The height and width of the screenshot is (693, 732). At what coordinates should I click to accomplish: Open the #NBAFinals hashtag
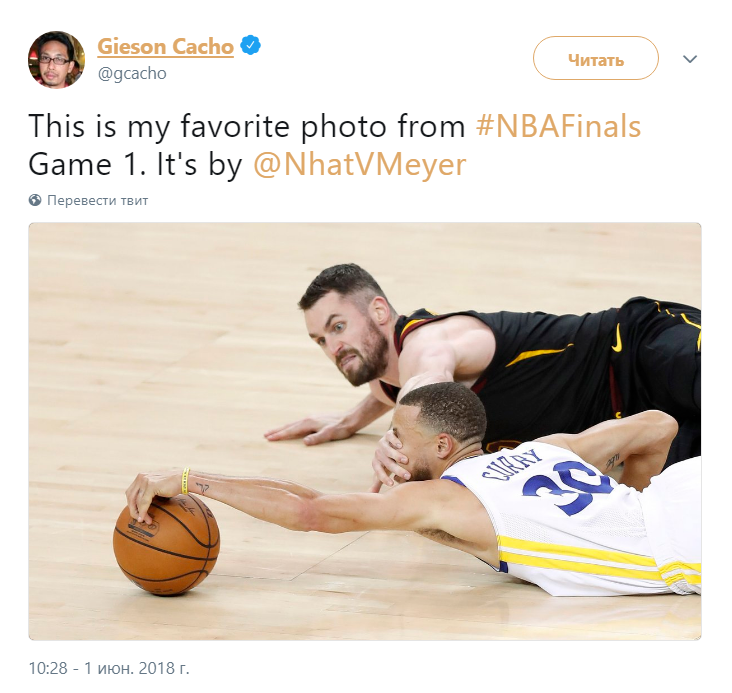coord(558,126)
